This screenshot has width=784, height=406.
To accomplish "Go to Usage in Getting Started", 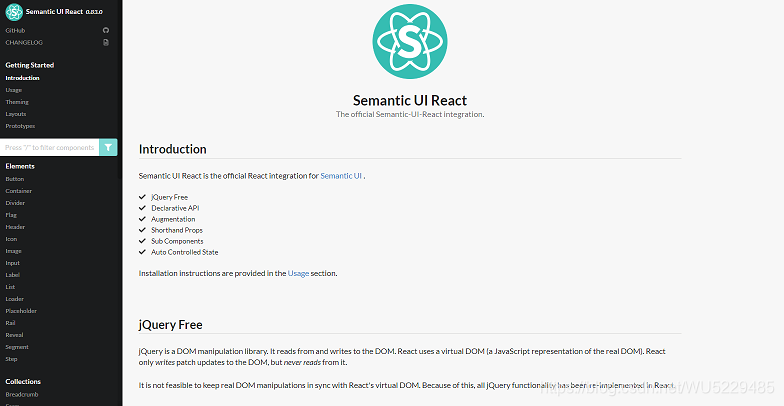I will pos(14,90).
